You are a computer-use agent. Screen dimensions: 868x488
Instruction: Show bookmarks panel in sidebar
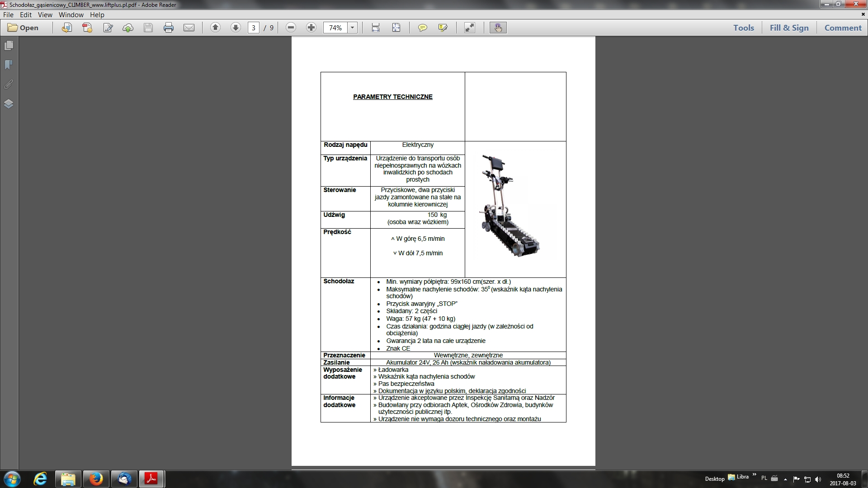pos(9,65)
